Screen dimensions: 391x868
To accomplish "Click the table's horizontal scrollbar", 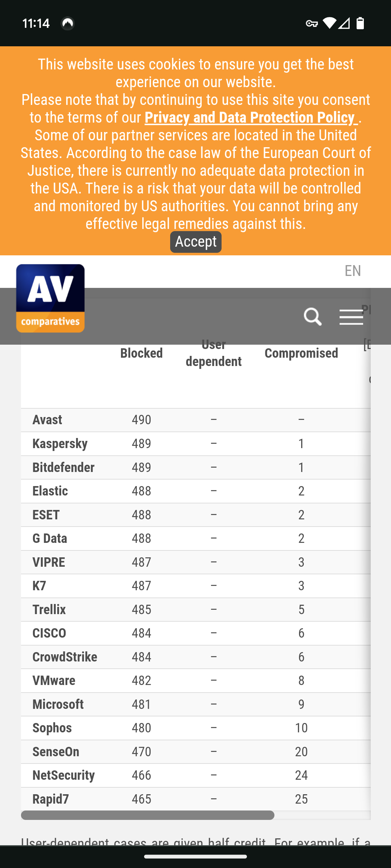I will (148, 815).
